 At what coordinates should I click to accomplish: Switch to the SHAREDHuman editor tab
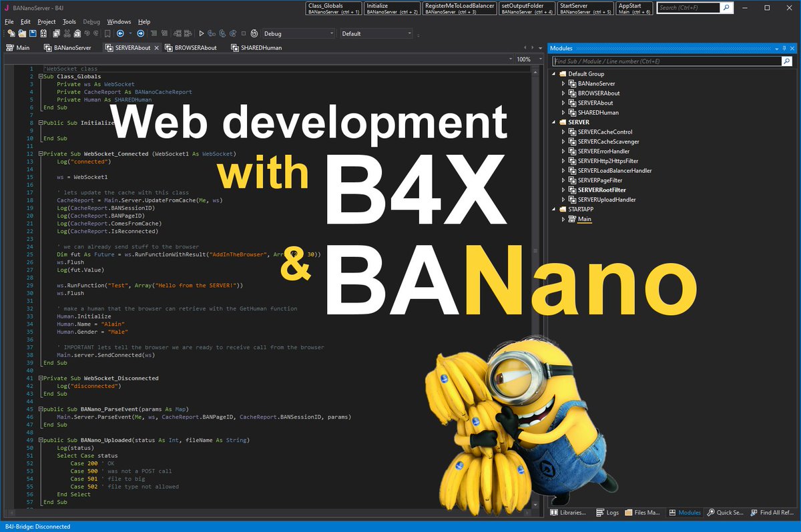(x=257, y=48)
